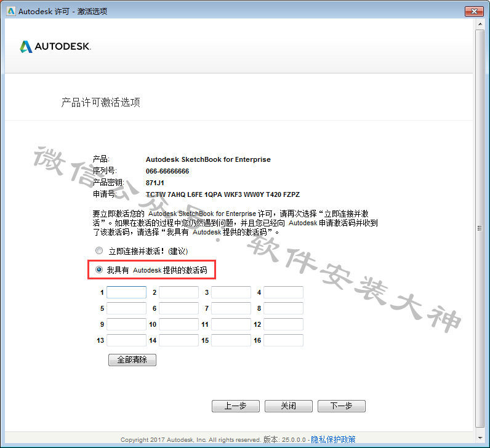Click activation code field 14
The height and width of the screenshot is (448, 490).
click(179, 340)
